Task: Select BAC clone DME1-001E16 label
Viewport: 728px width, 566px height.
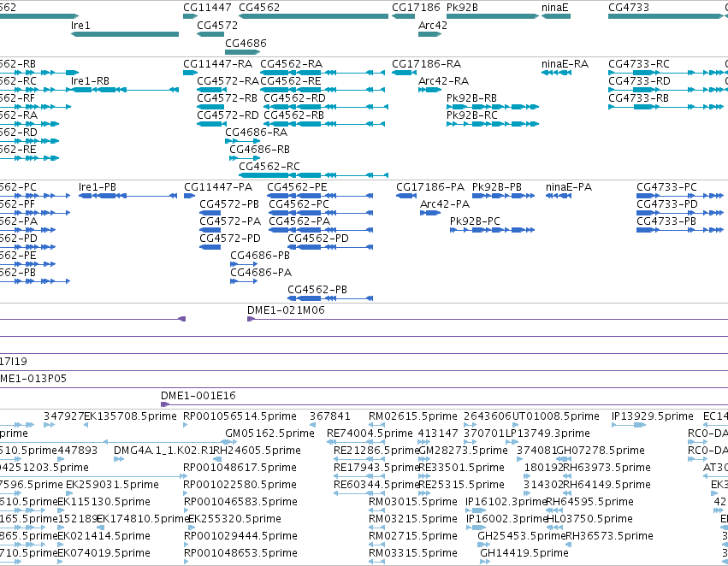Action: coord(198,396)
